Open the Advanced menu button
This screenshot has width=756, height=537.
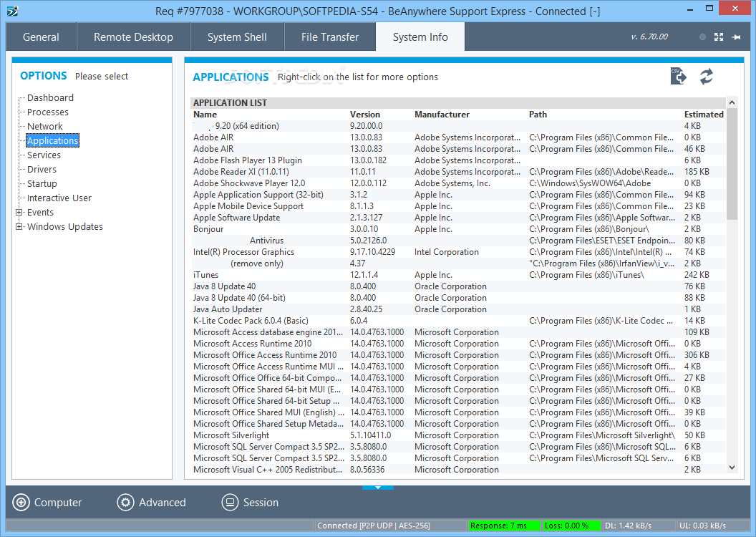pos(151,503)
